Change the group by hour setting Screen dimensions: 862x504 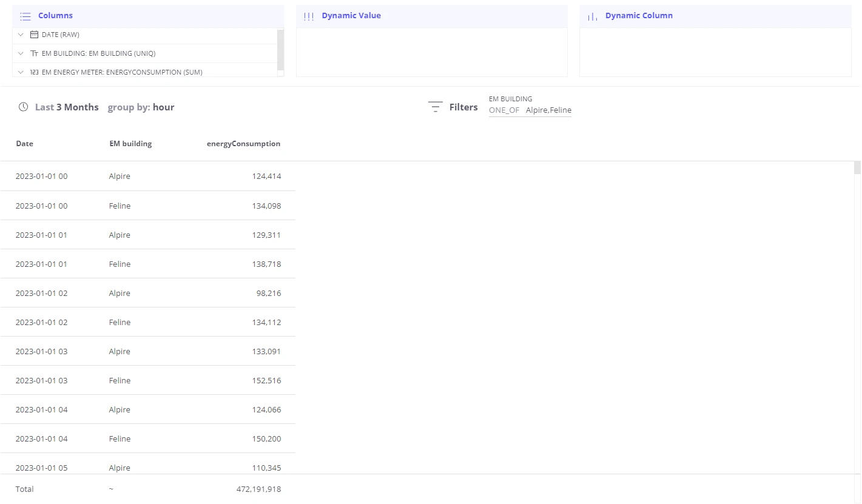141,107
